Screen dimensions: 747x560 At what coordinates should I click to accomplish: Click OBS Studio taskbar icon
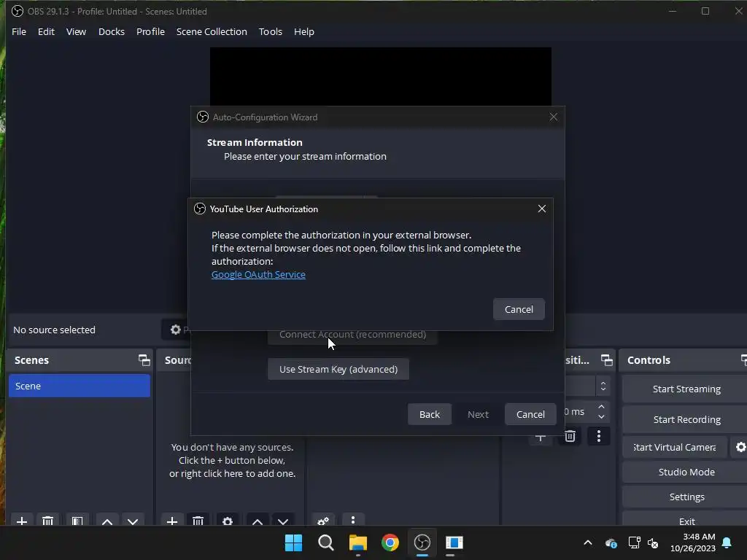pos(422,542)
